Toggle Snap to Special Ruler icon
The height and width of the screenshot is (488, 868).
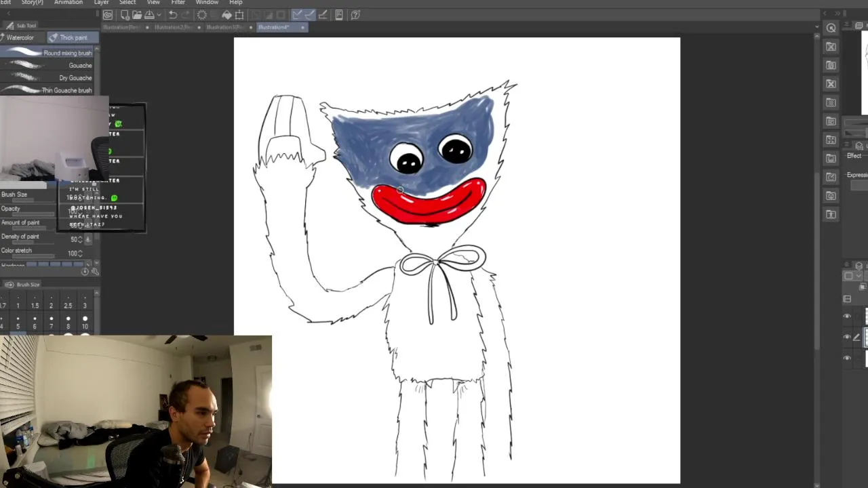[x=310, y=15]
